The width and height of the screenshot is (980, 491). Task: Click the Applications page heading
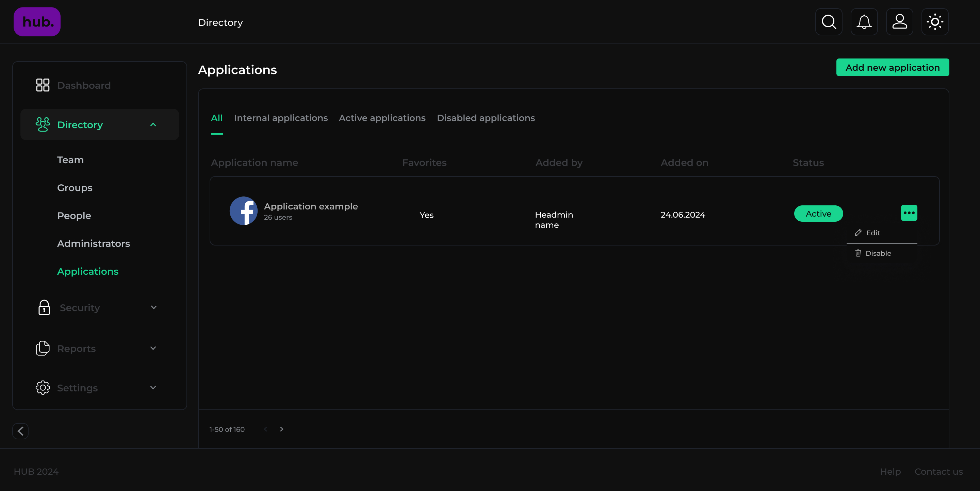pyautogui.click(x=238, y=70)
